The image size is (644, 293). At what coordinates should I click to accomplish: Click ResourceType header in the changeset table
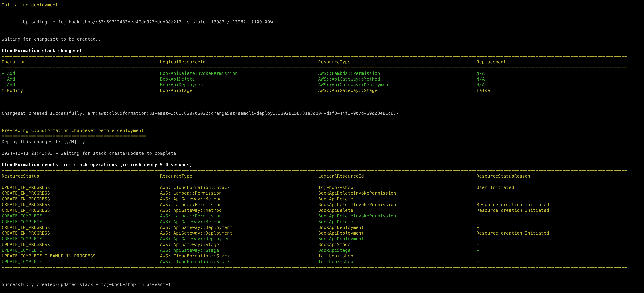[x=334, y=62]
